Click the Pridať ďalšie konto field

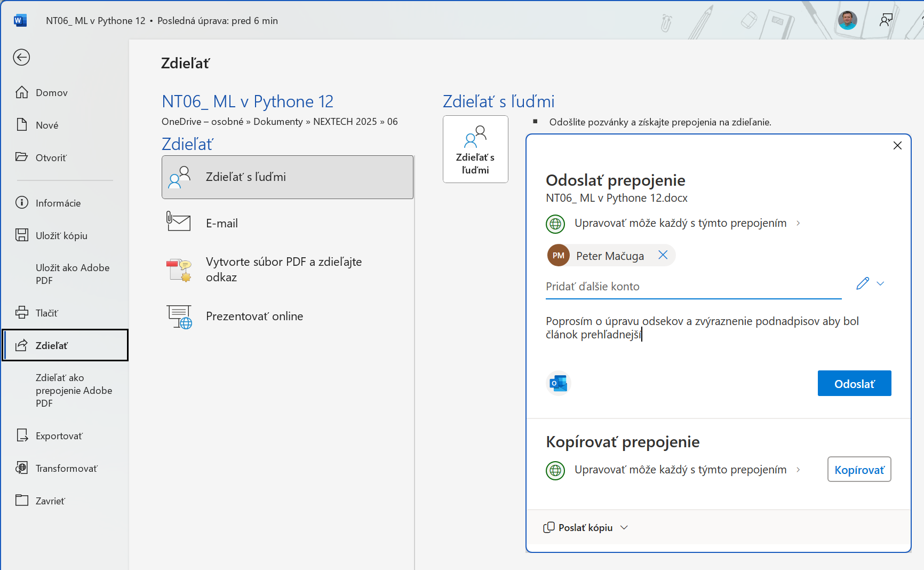click(x=692, y=287)
